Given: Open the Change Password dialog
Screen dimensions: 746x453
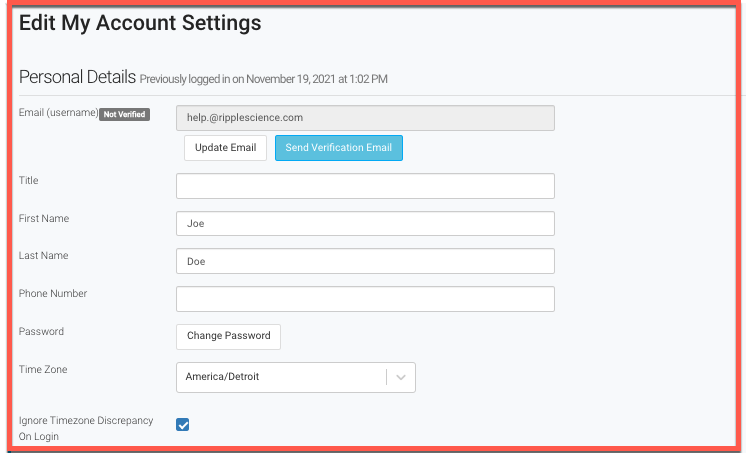Looking at the screenshot, I should pyautogui.click(x=228, y=336).
